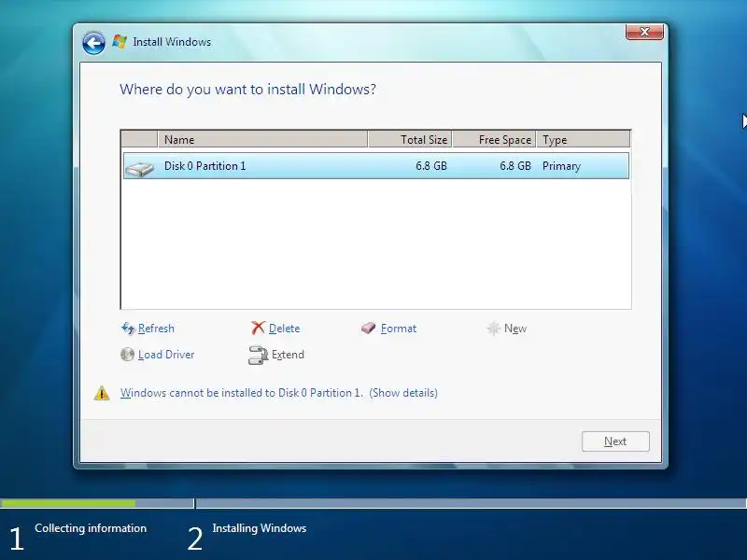Click the Collecting information step label
The height and width of the screenshot is (560, 747).
(x=91, y=528)
